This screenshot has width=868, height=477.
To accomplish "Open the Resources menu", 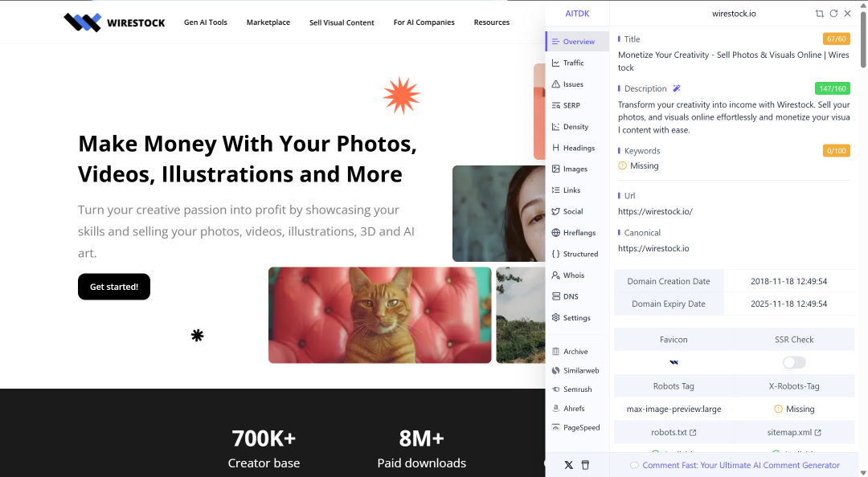I will [492, 22].
